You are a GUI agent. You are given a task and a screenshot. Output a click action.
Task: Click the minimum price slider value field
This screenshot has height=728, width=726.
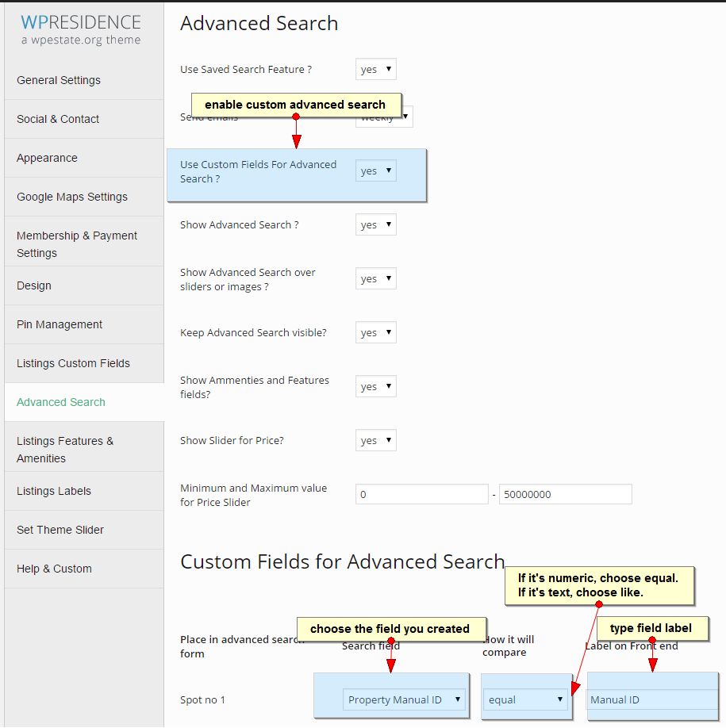pos(421,493)
